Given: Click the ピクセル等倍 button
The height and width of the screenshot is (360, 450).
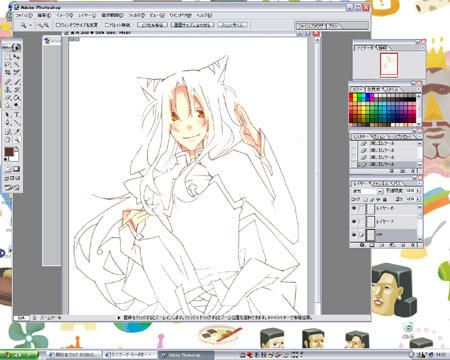Looking at the screenshot, I should click(152, 25).
